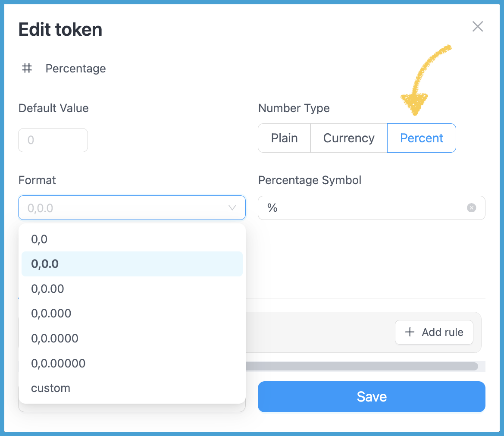Screen dimensions: 504x436
Task: Click the horizontal scrollbar above Save
Action: pos(361,366)
